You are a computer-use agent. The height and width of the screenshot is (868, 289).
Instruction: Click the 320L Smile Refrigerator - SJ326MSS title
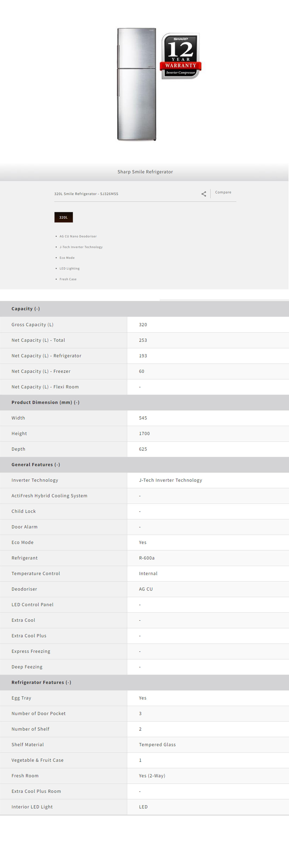[x=86, y=194]
